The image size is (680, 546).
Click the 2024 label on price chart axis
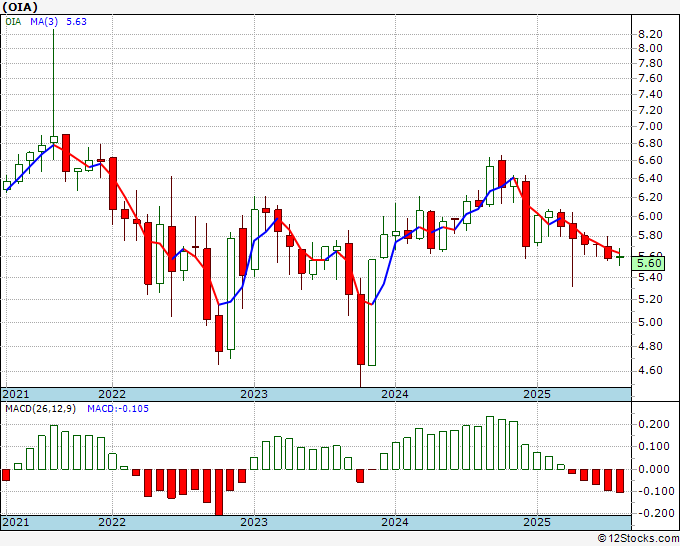coord(395,394)
